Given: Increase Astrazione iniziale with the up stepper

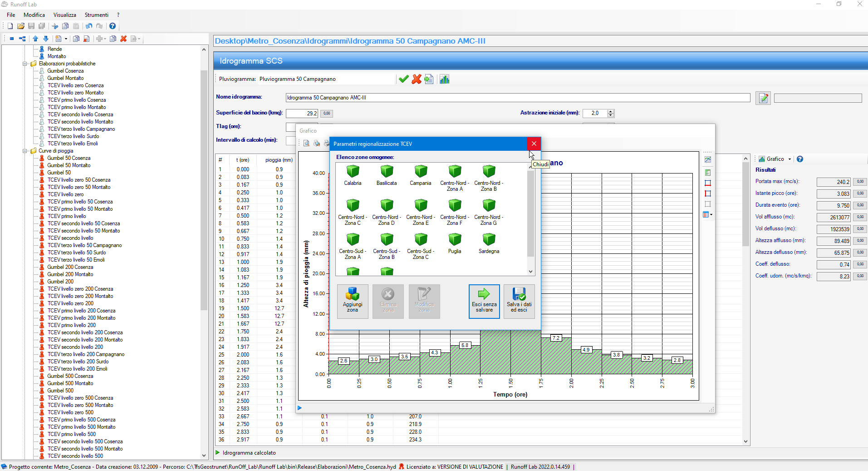Looking at the screenshot, I should tap(611, 111).
